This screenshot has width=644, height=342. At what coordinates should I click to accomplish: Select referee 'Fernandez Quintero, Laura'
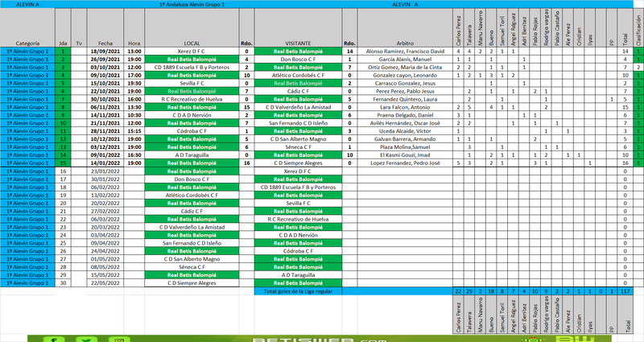pos(405,99)
